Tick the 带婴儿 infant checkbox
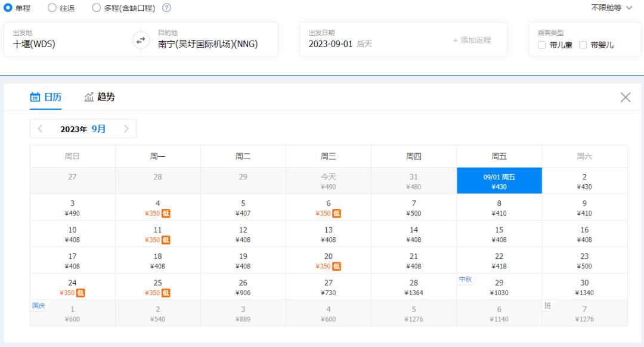 (x=583, y=45)
